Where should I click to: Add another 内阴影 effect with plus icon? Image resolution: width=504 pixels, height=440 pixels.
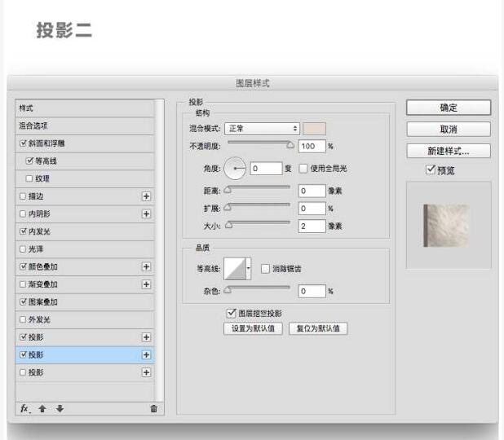pos(146,214)
